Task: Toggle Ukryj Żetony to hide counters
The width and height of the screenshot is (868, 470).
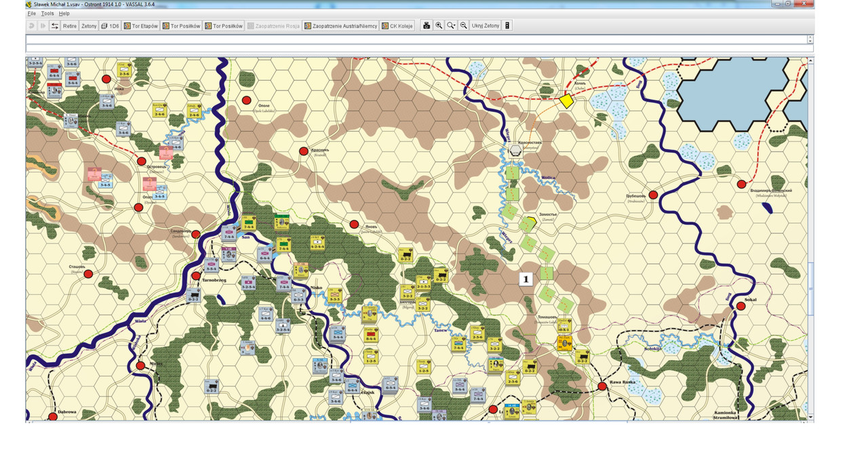Action: [x=486, y=26]
